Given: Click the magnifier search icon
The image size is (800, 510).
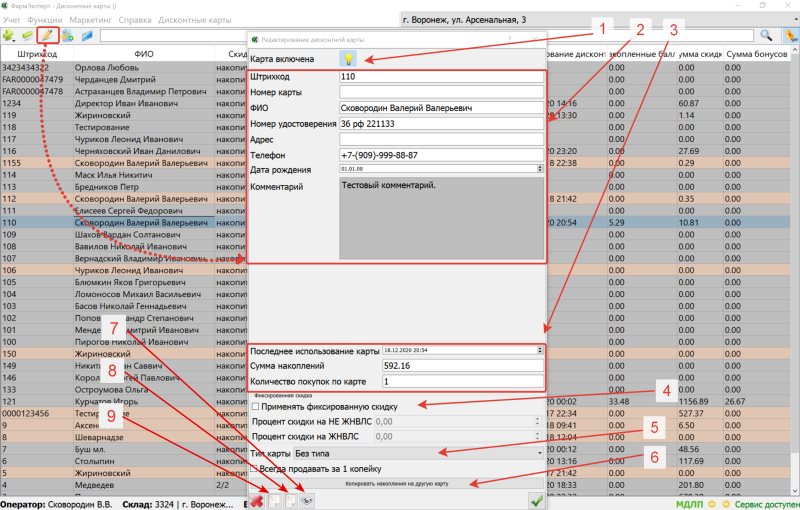Looking at the screenshot, I should tap(766, 36).
